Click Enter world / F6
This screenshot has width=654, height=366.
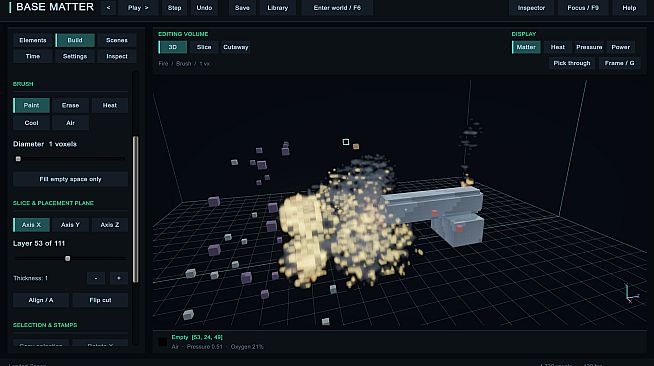[x=337, y=8]
